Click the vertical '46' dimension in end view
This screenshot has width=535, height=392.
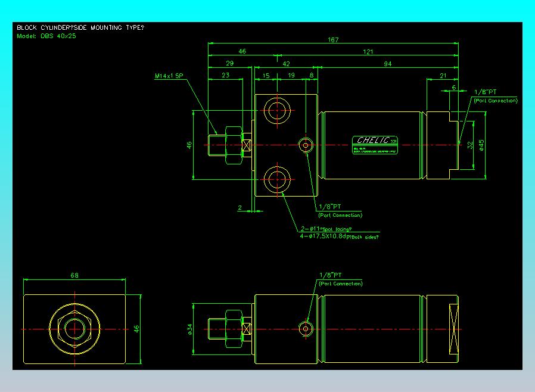point(136,329)
